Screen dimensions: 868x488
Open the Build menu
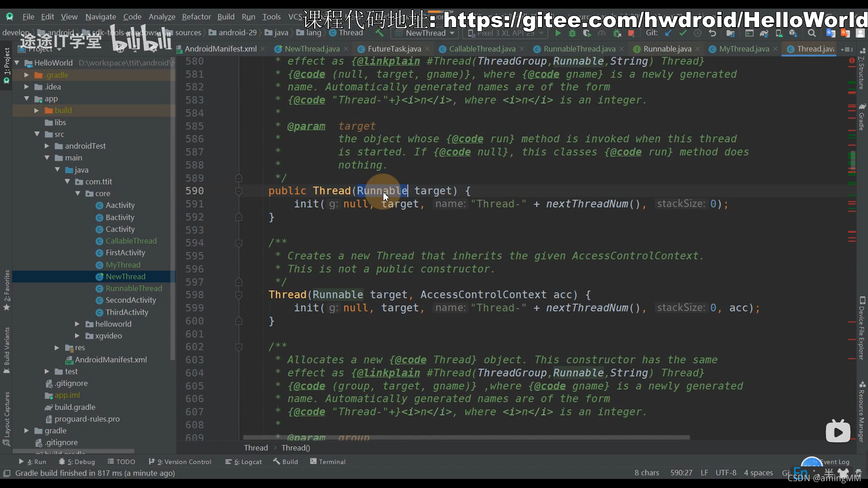pos(226,17)
